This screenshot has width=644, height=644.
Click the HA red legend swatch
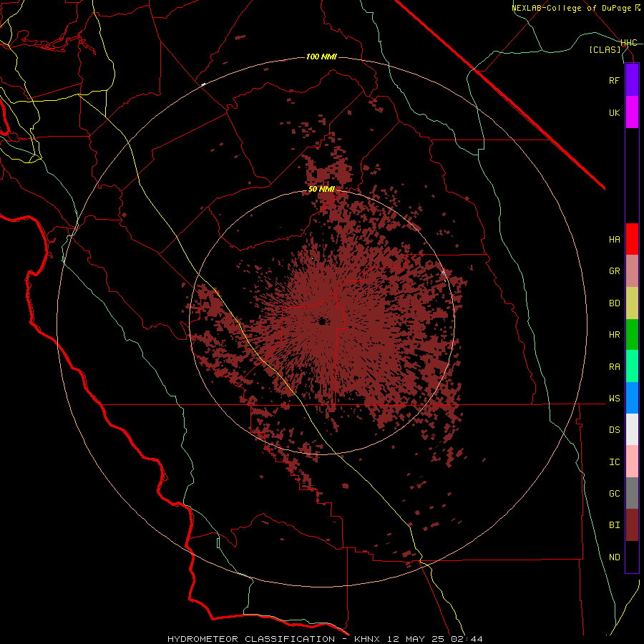pos(632,239)
